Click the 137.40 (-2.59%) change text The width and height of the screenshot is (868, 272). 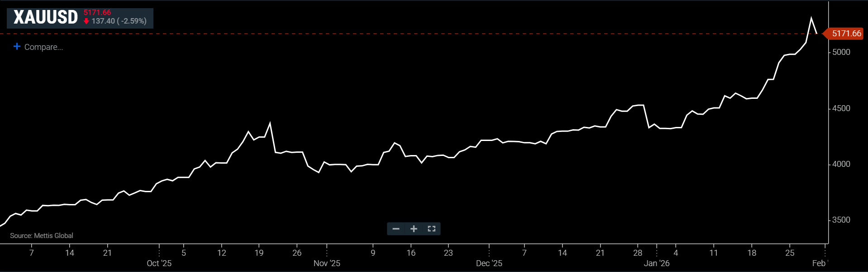tap(119, 21)
